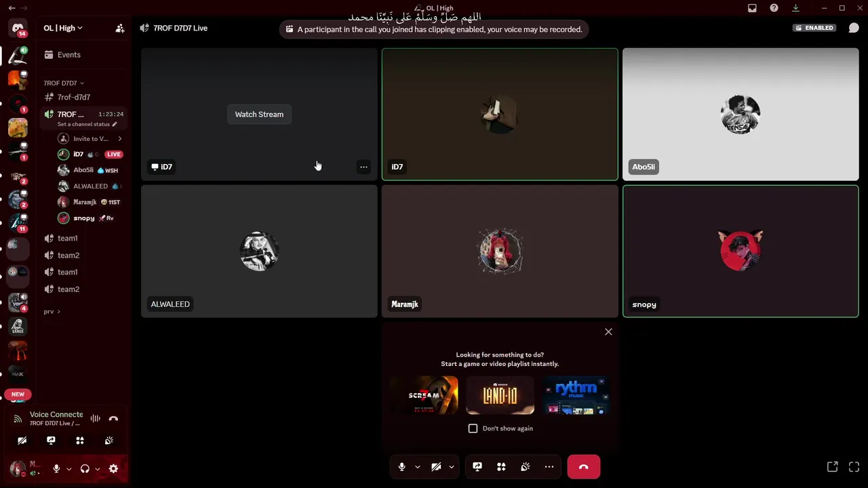Open soundboard from voice connected panel
Image resolution: width=868 pixels, height=488 pixels.
pyautogui.click(x=108, y=441)
